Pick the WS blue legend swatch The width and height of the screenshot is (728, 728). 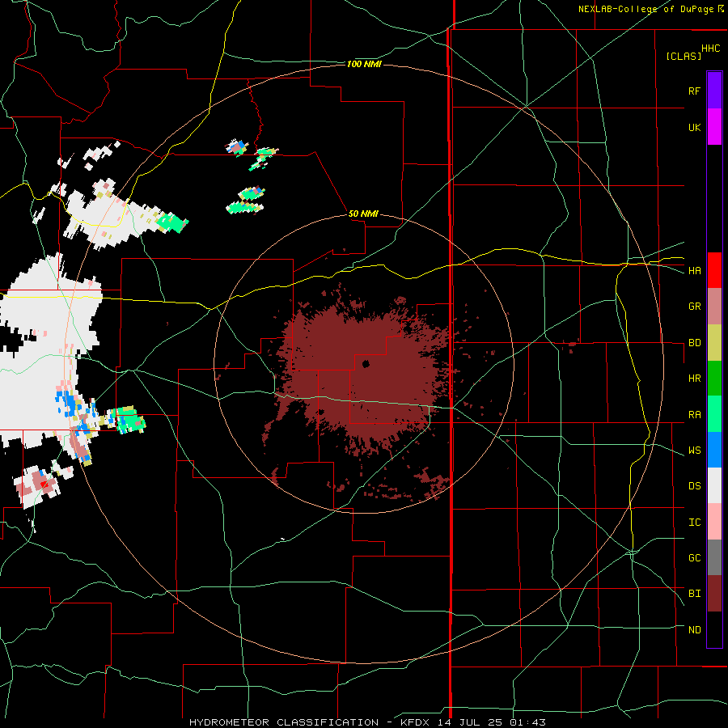coord(714,450)
